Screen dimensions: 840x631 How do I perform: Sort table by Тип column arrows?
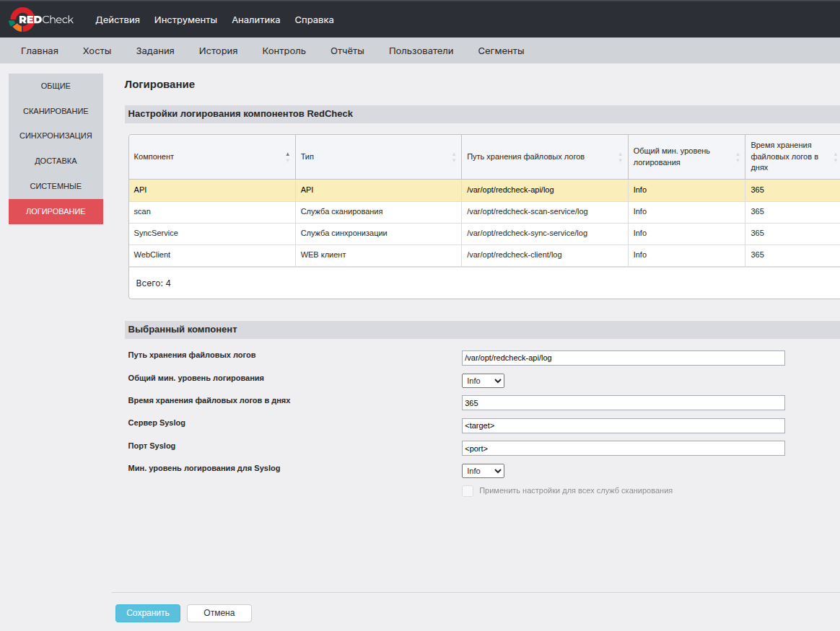454,156
